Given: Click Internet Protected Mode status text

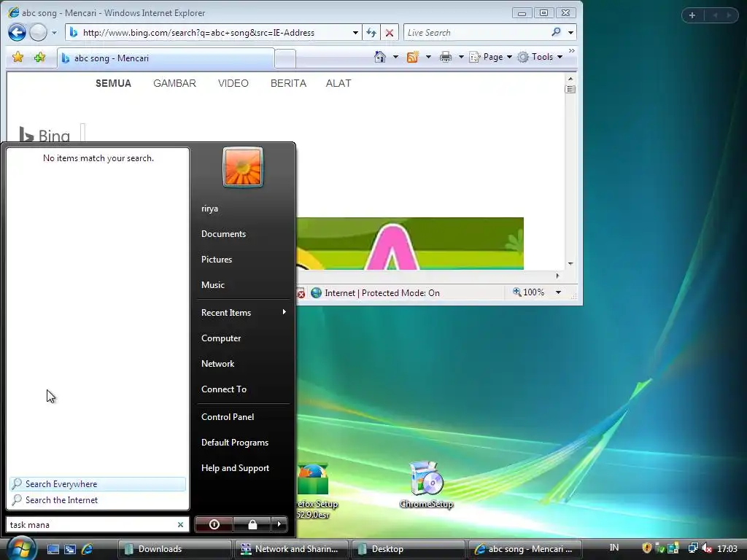Looking at the screenshot, I should [x=382, y=293].
